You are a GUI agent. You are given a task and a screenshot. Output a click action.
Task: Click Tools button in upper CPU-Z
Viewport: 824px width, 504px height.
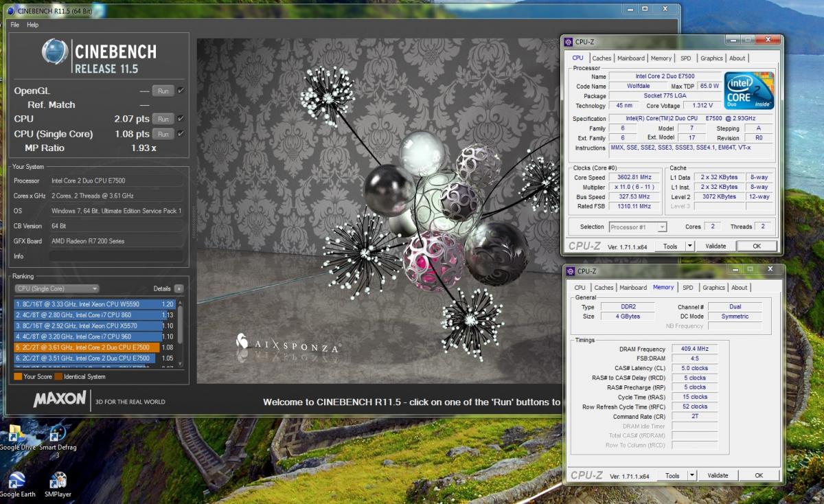(669, 246)
